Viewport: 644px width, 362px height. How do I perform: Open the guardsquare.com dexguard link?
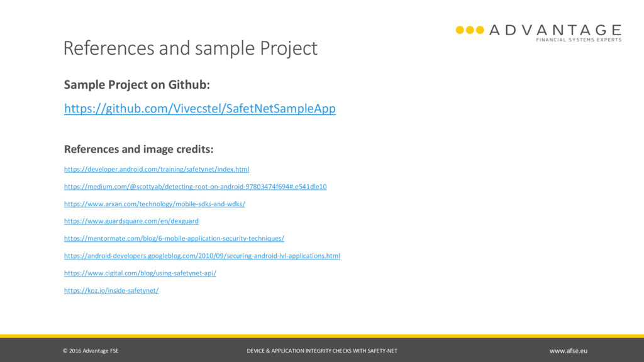131,221
